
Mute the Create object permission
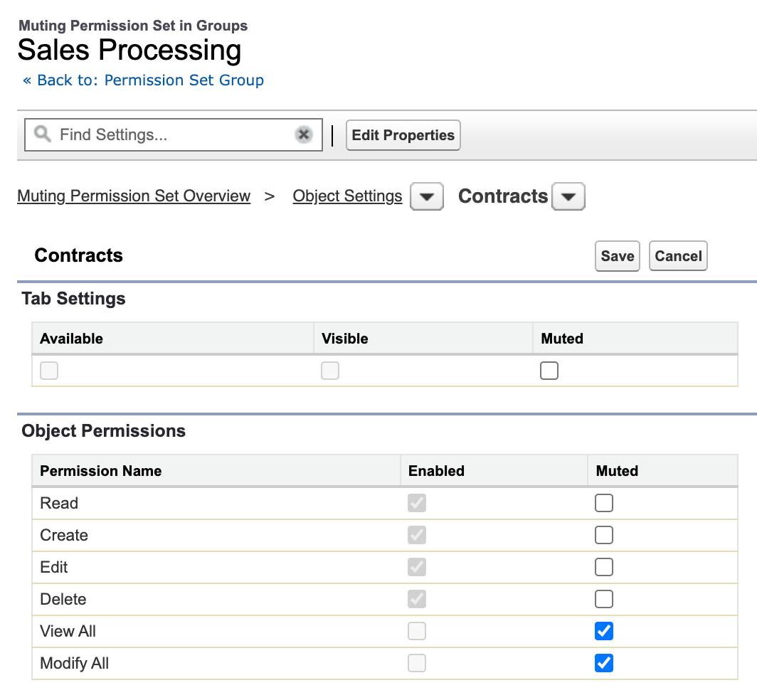(x=603, y=535)
